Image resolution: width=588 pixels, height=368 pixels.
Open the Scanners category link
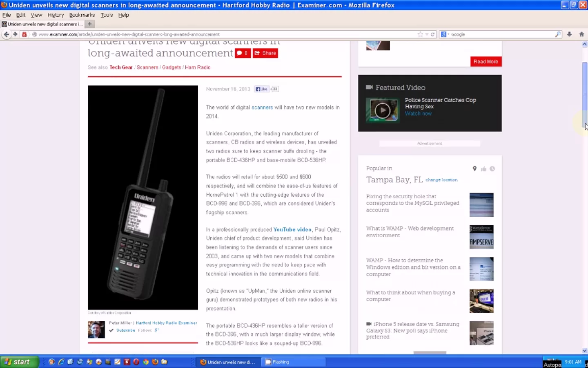tap(147, 67)
